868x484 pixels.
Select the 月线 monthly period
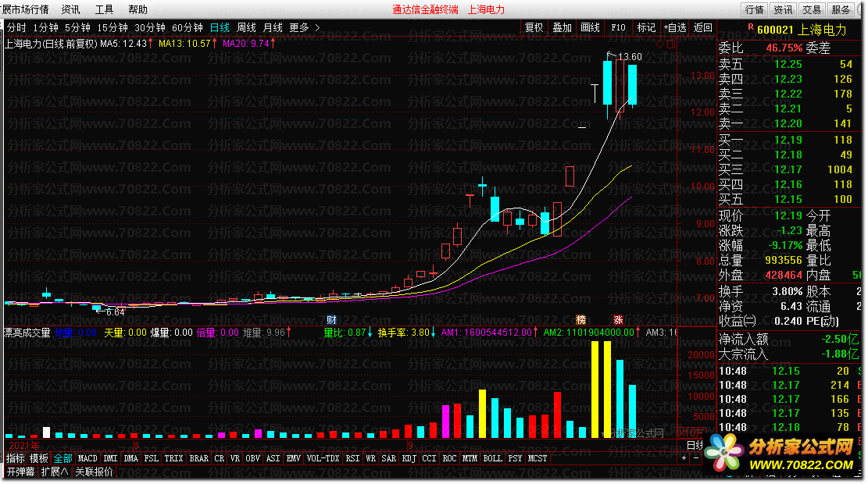point(273,27)
